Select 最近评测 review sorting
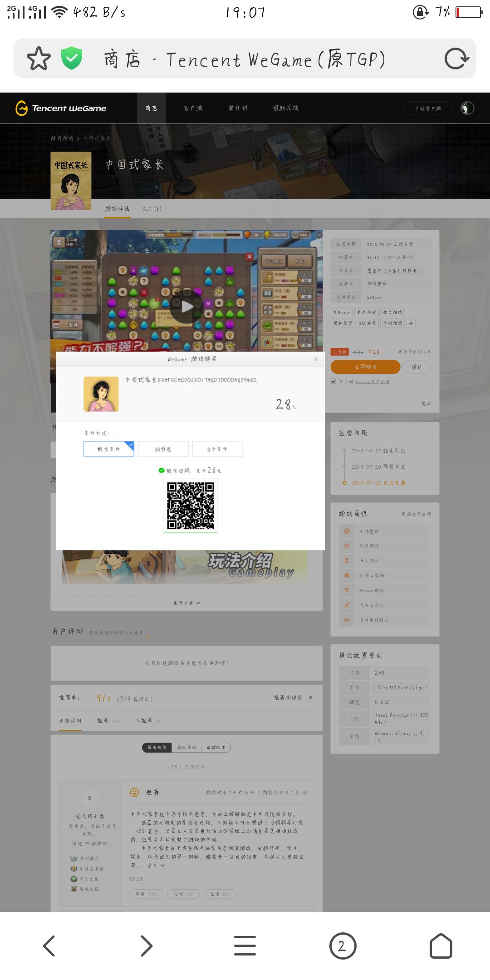This screenshot has width=490, height=980. click(x=186, y=747)
